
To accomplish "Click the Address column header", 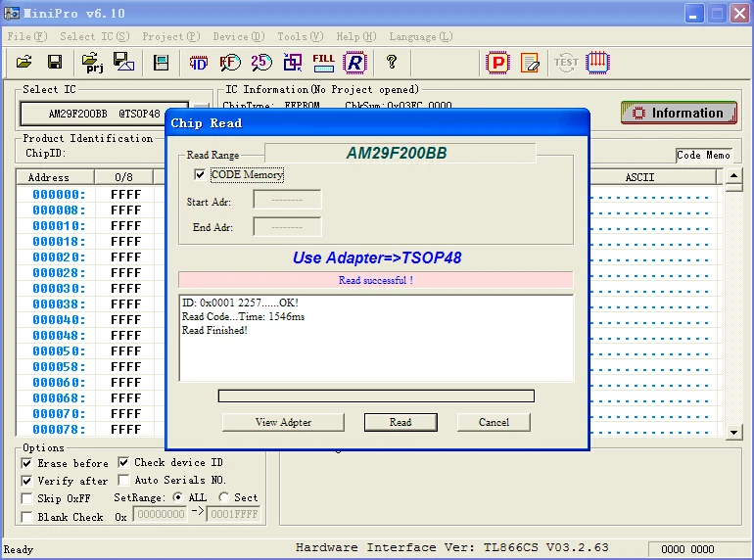I will click(x=55, y=177).
